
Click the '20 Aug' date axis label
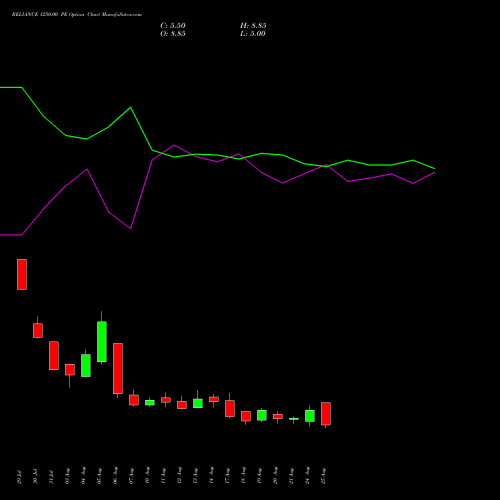coord(275,476)
